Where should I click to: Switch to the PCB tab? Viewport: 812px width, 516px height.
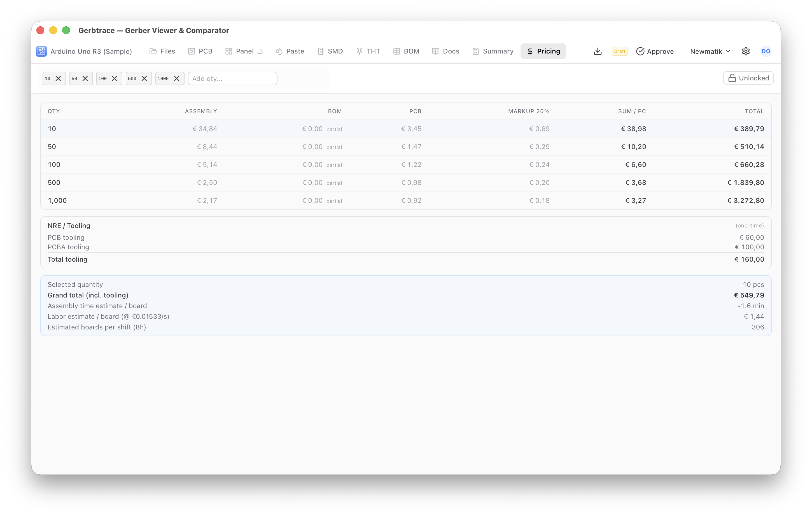pos(200,51)
